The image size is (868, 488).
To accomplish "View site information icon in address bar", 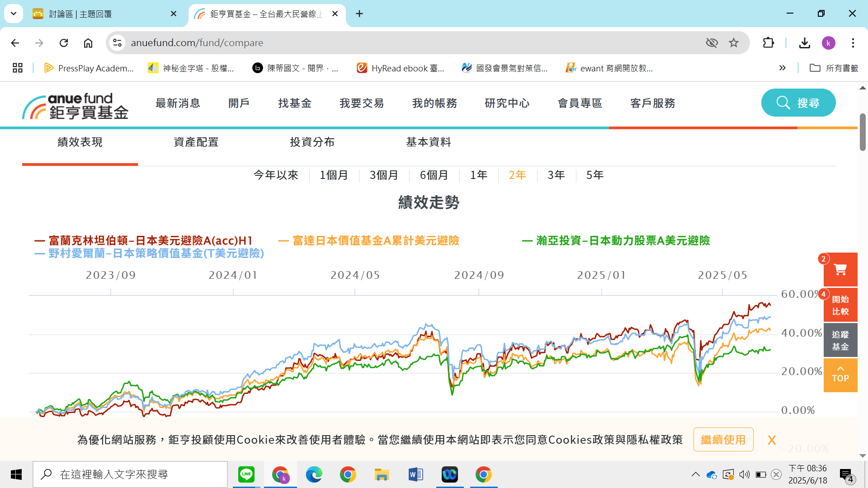I will (118, 43).
